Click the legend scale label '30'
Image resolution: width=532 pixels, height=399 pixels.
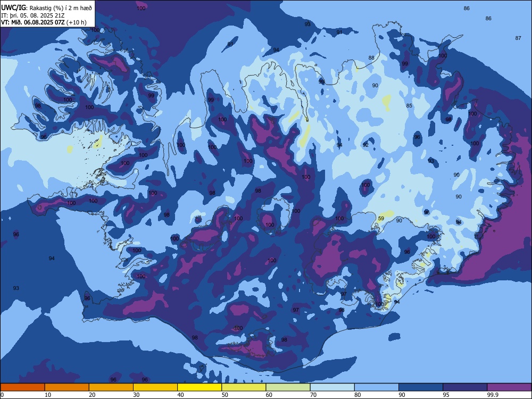point(136,395)
